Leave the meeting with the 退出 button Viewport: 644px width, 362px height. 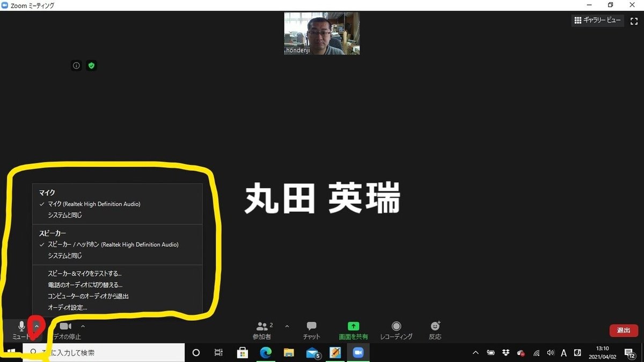click(x=623, y=330)
